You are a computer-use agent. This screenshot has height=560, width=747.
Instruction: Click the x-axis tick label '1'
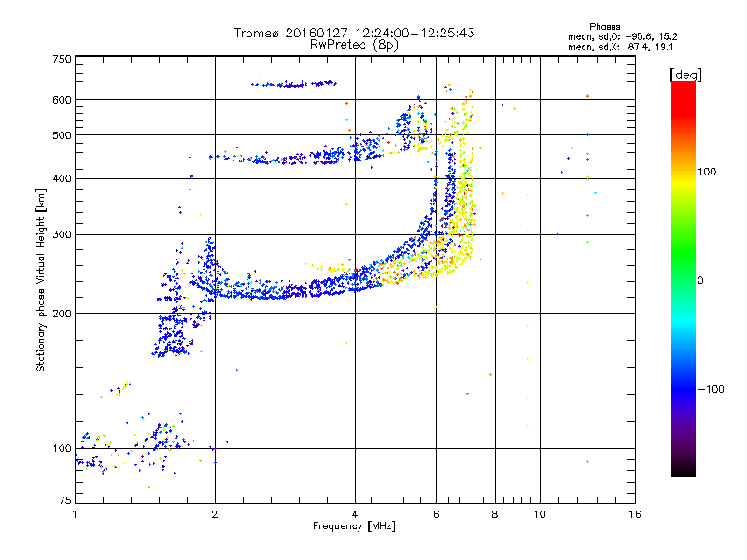click(75, 514)
